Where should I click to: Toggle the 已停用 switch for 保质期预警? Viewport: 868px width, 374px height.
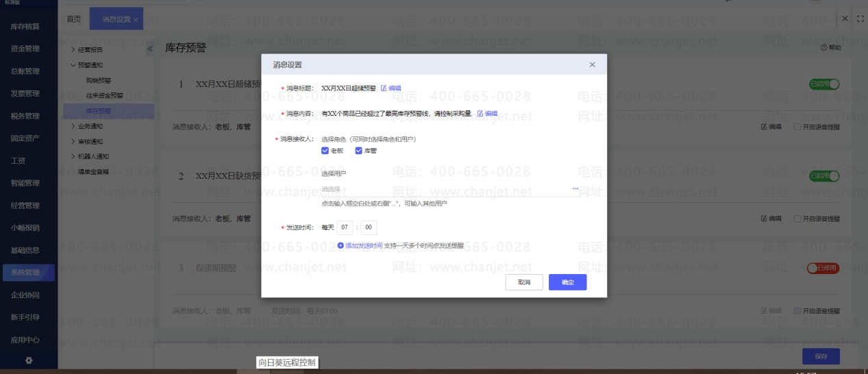[823, 268]
